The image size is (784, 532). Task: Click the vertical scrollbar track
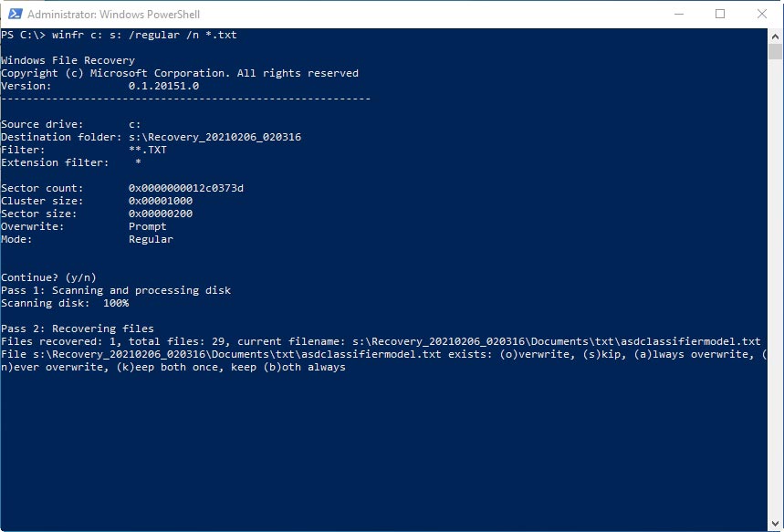click(x=775, y=274)
